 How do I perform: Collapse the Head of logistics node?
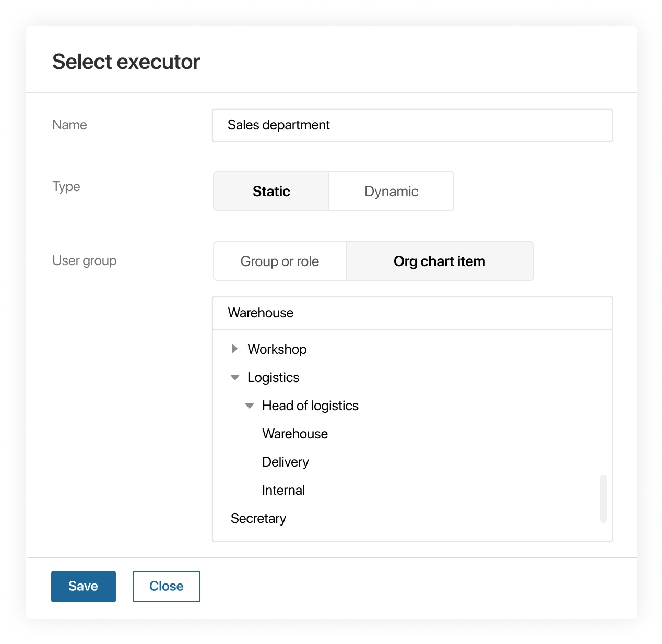[x=249, y=406]
